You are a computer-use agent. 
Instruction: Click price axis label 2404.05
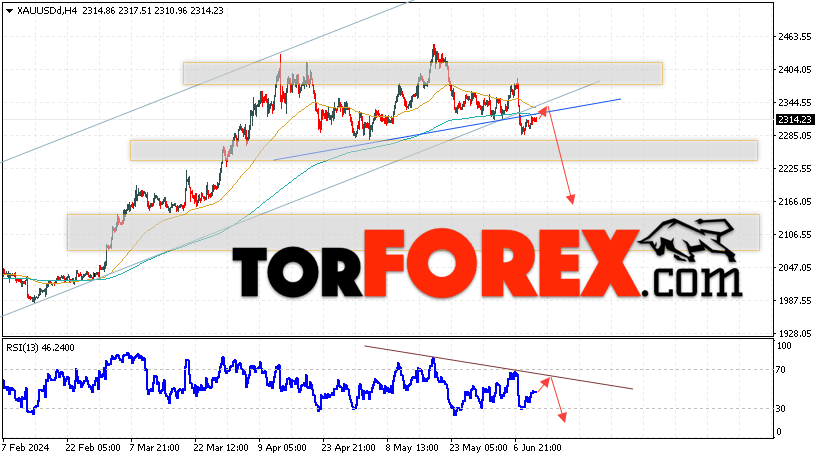(794, 69)
